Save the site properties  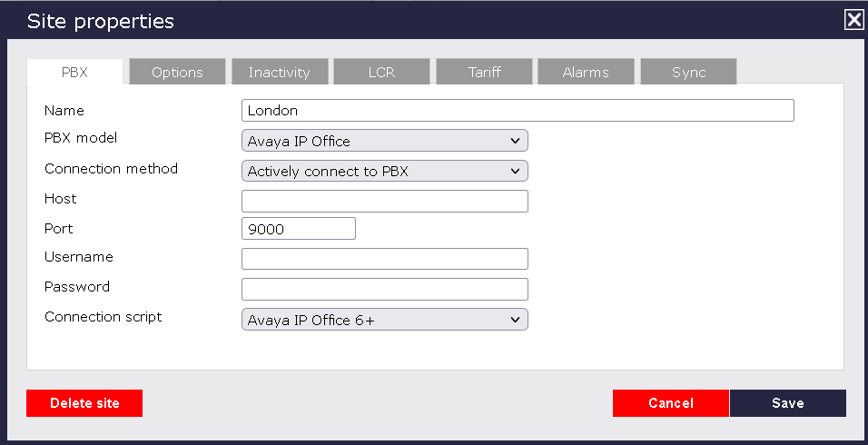click(787, 403)
